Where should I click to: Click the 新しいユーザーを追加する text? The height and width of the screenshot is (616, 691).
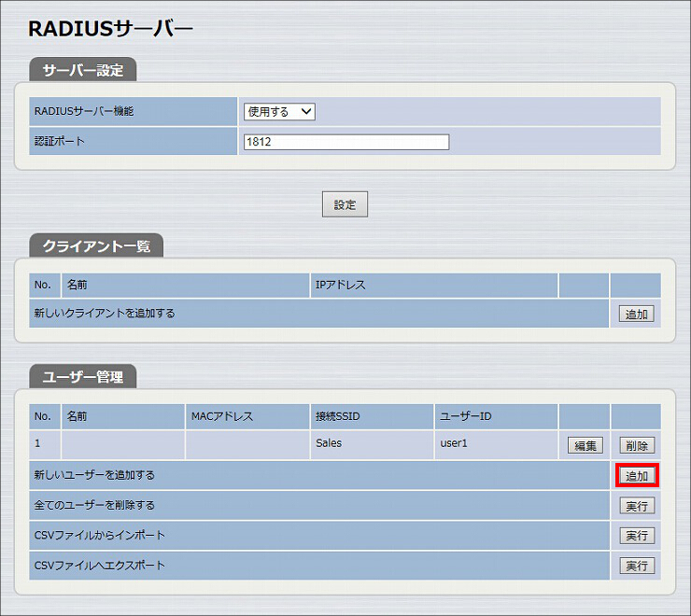click(x=94, y=475)
